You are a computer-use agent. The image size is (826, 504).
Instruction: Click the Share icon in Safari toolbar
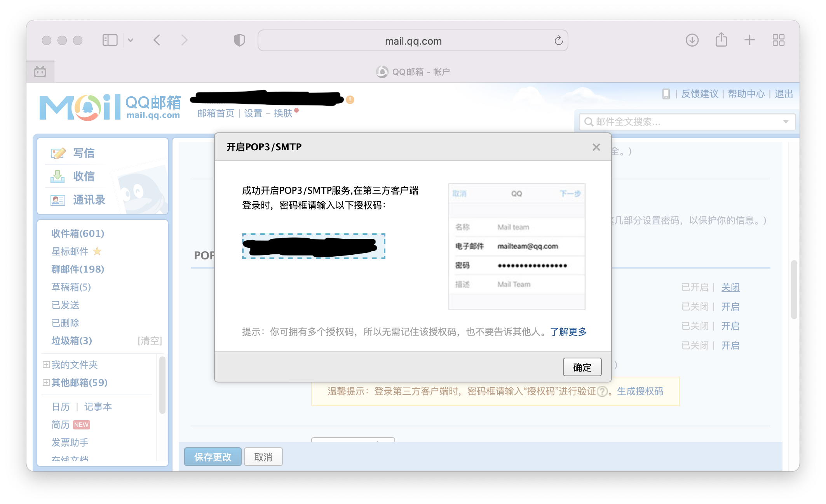tap(721, 40)
